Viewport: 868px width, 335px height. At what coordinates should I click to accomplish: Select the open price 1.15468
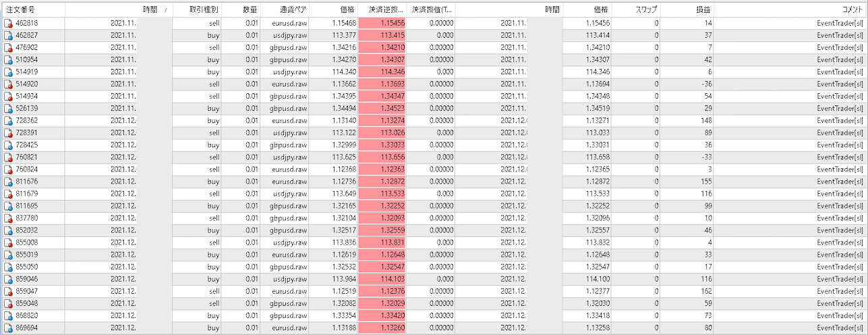point(344,23)
